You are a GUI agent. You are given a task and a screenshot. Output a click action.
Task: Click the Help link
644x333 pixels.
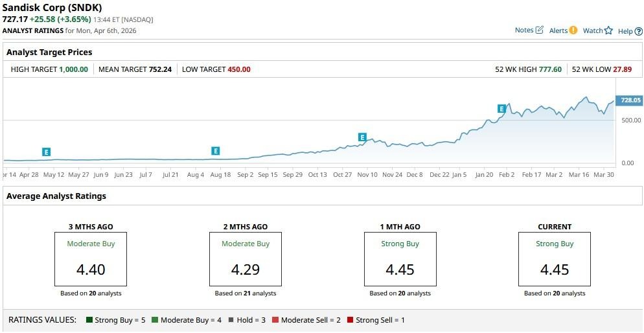(625, 31)
